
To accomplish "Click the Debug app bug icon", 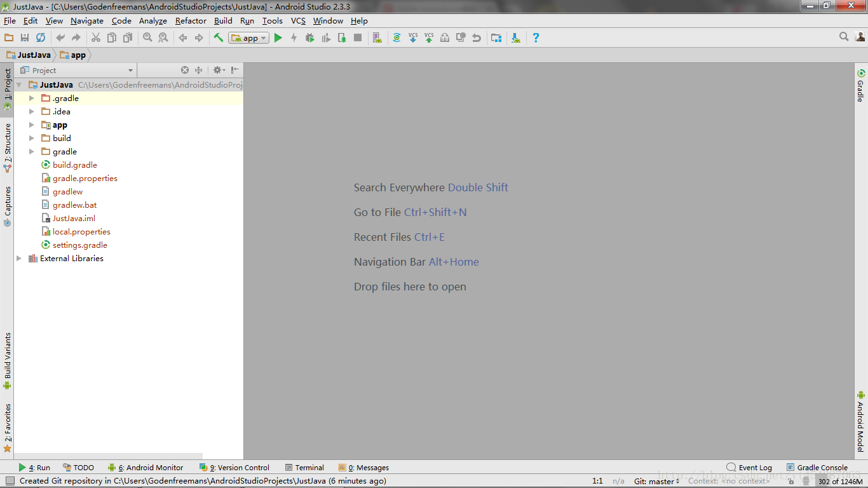I will 309,38.
